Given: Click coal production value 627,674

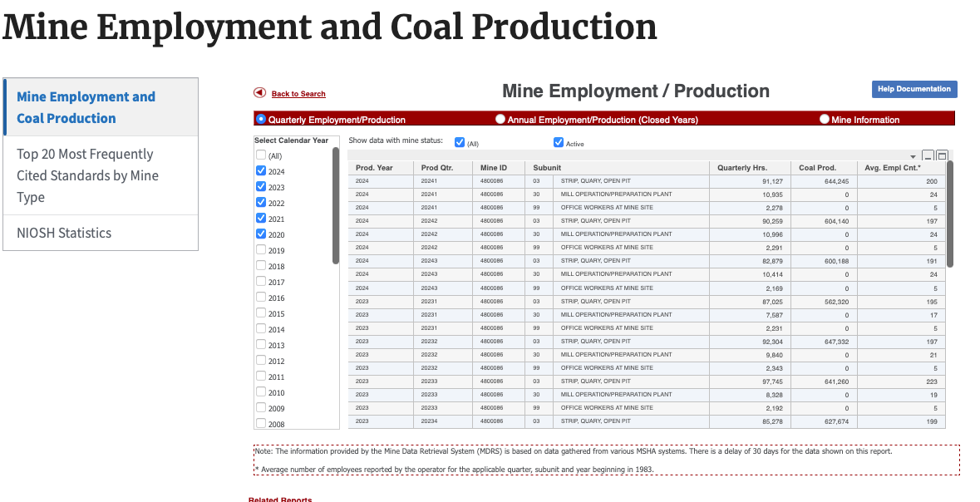Looking at the screenshot, I should (836, 422).
